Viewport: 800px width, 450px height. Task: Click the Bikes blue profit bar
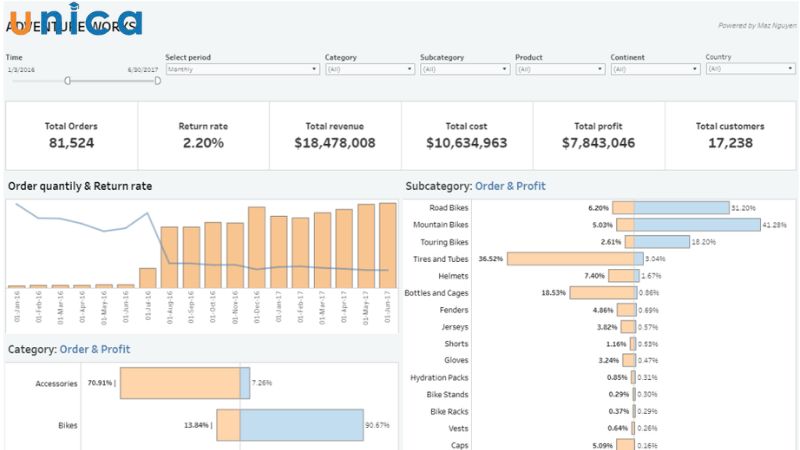tap(301, 425)
